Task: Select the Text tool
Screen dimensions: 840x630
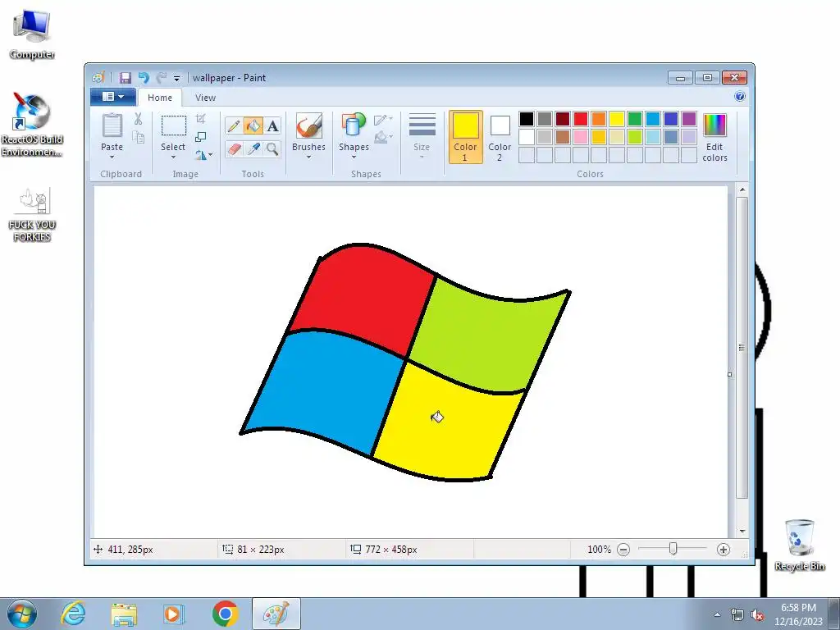Action: [272, 126]
